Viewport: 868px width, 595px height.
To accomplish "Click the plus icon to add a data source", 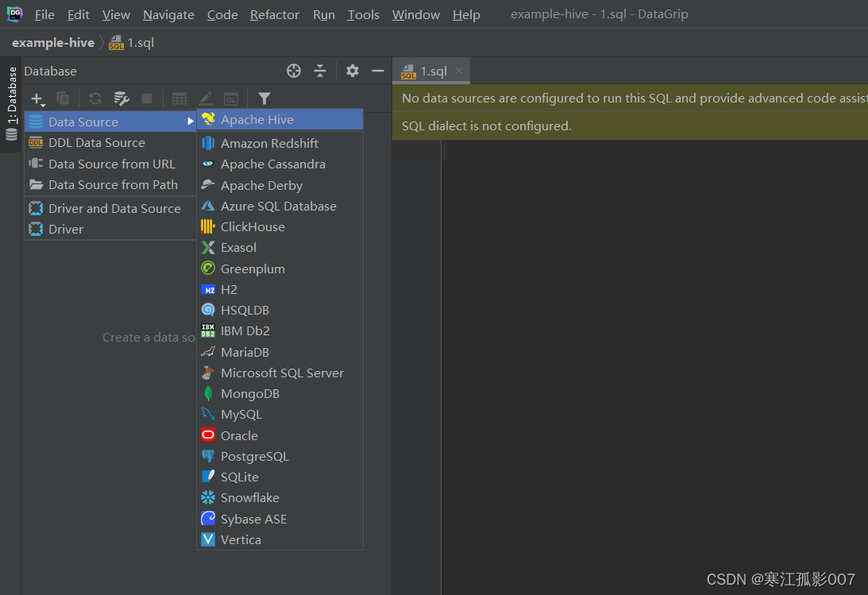I will point(37,99).
